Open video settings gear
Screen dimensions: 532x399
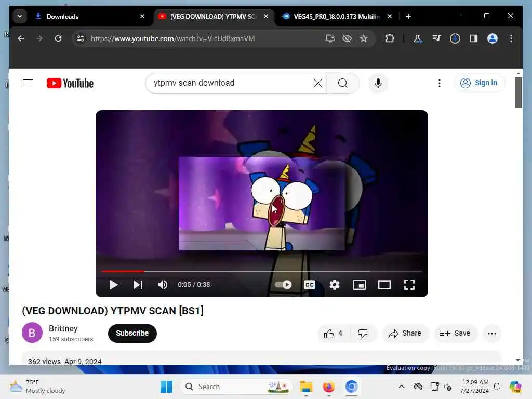tap(335, 285)
